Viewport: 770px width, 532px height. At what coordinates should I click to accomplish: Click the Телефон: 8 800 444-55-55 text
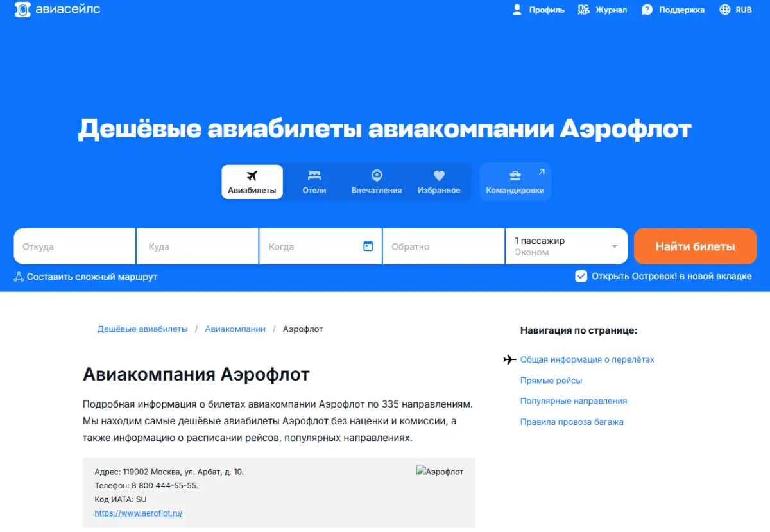click(146, 485)
